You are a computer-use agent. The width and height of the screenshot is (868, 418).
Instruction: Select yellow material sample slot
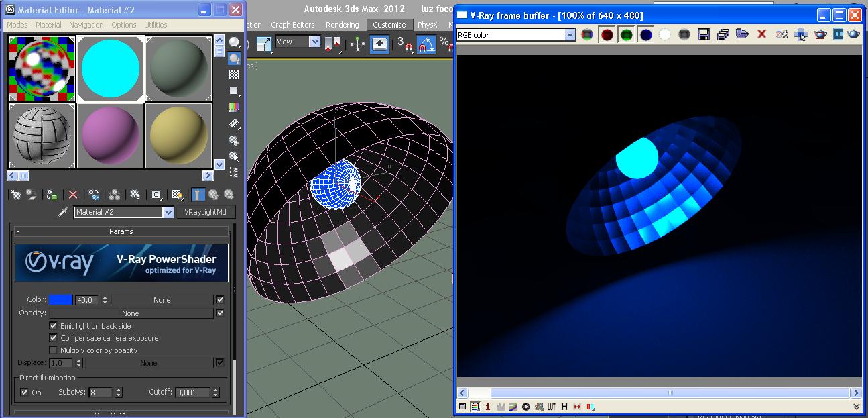click(178, 136)
